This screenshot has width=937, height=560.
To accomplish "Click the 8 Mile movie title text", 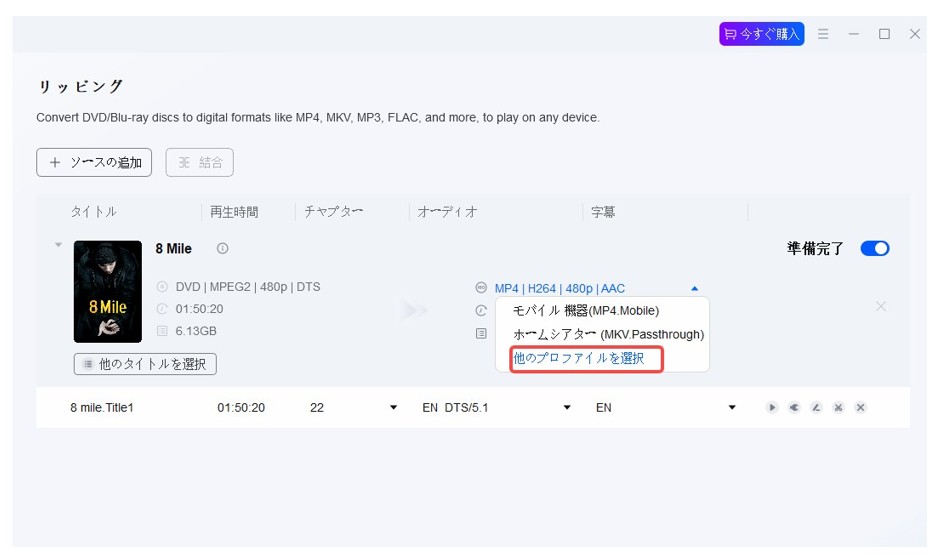I will click(173, 249).
